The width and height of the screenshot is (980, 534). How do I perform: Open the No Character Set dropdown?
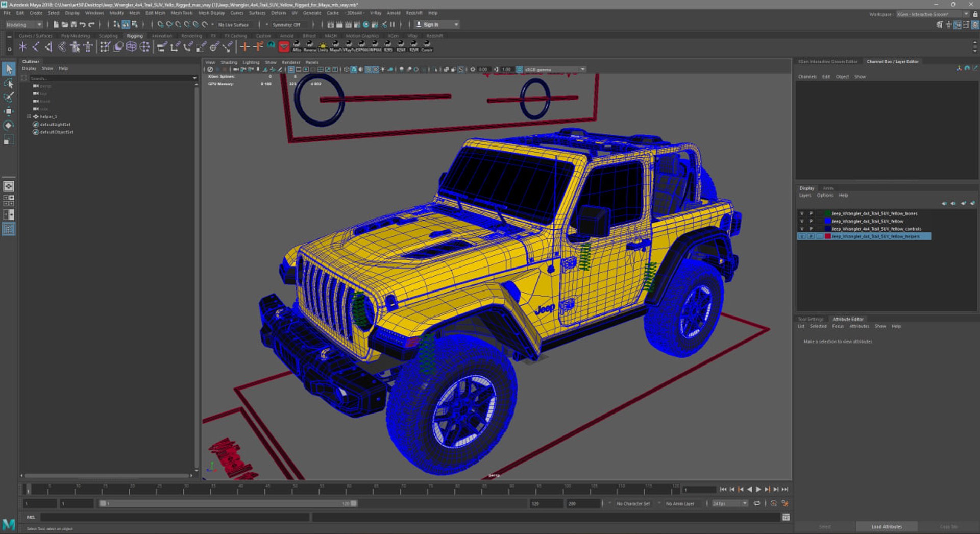[x=633, y=503]
